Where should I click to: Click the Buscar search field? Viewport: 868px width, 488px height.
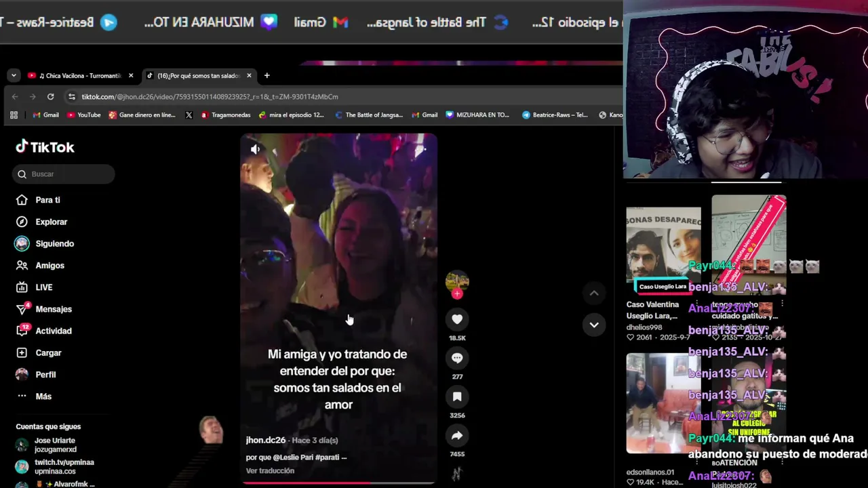pyautogui.click(x=64, y=174)
